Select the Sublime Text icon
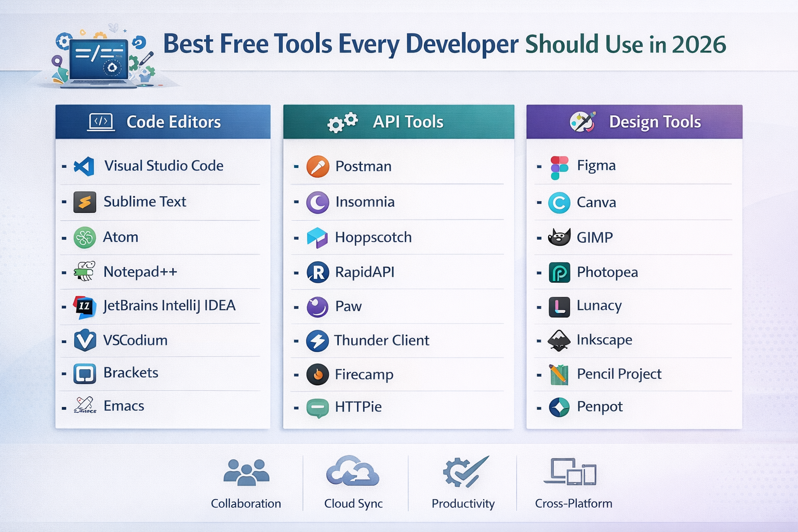 (85, 202)
